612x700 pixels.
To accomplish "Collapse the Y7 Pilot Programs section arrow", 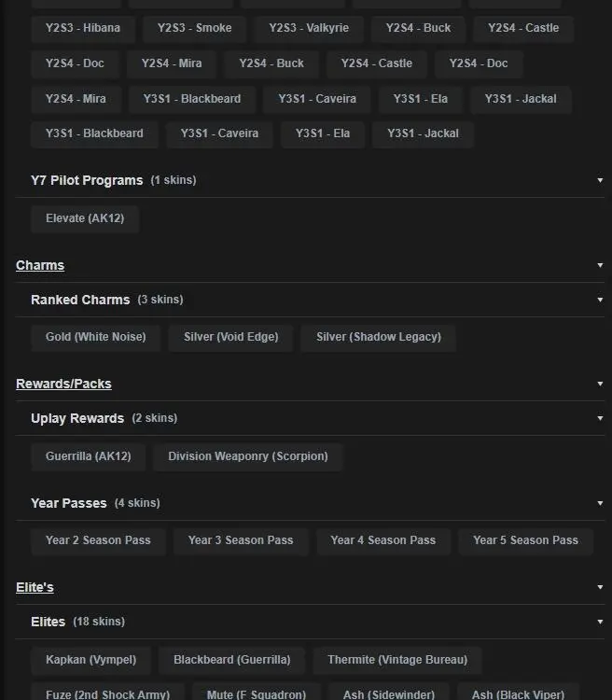I will (x=600, y=180).
